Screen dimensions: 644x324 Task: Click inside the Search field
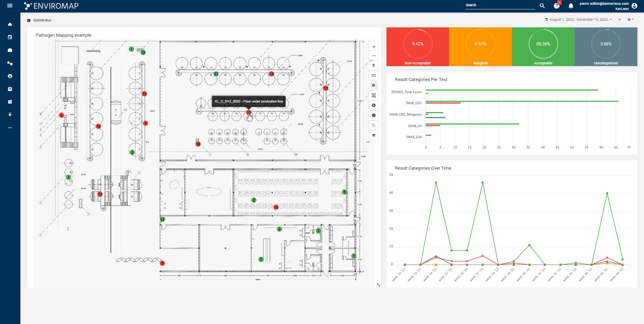coord(500,5)
